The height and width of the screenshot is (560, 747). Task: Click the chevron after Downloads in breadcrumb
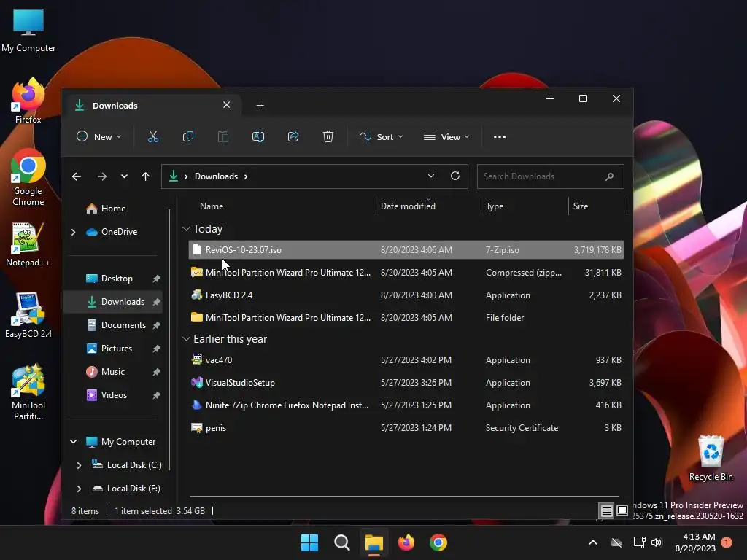pyautogui.click(x=246, y=176)
